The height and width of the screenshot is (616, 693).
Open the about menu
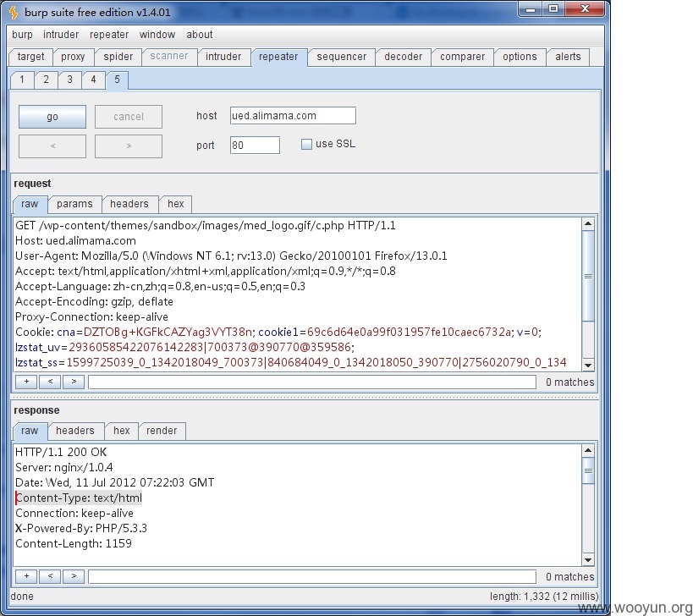(x=200, y=35)
